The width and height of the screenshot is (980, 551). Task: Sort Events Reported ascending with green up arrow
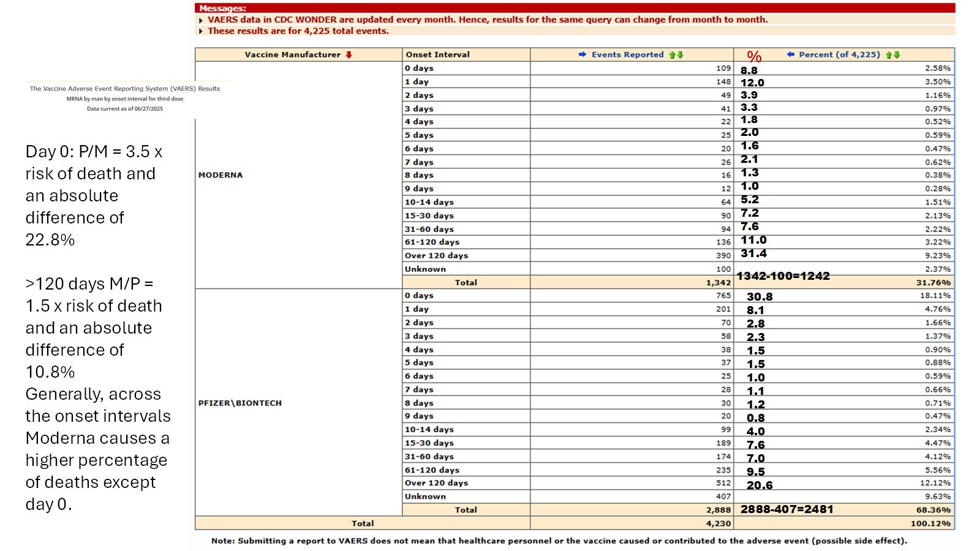pyautogui.click(x=673, y=54)
